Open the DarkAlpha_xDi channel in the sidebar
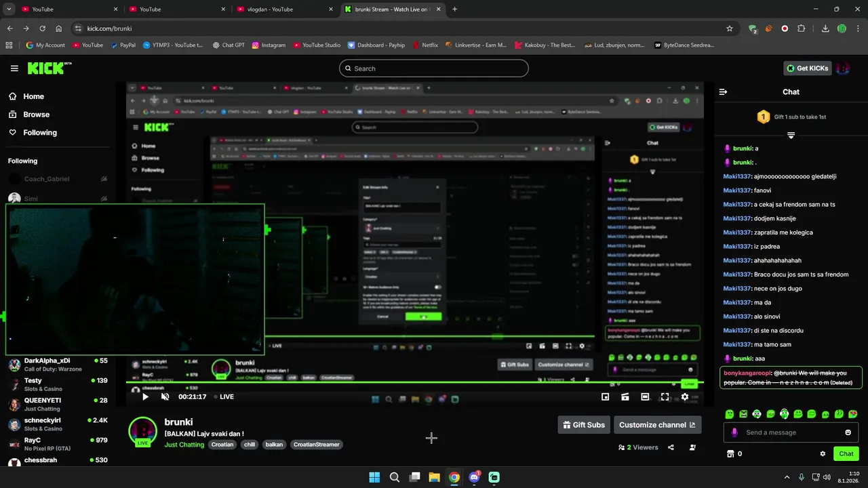This screenshot has width=868, height=488. tap(57, 365)
